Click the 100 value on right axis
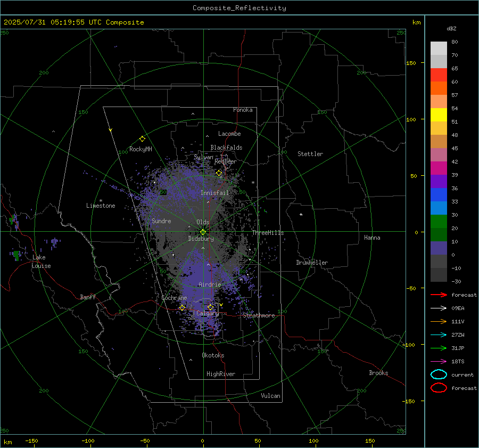The width and height of the screenshot is (479, 448). click(x=411, y=119)
